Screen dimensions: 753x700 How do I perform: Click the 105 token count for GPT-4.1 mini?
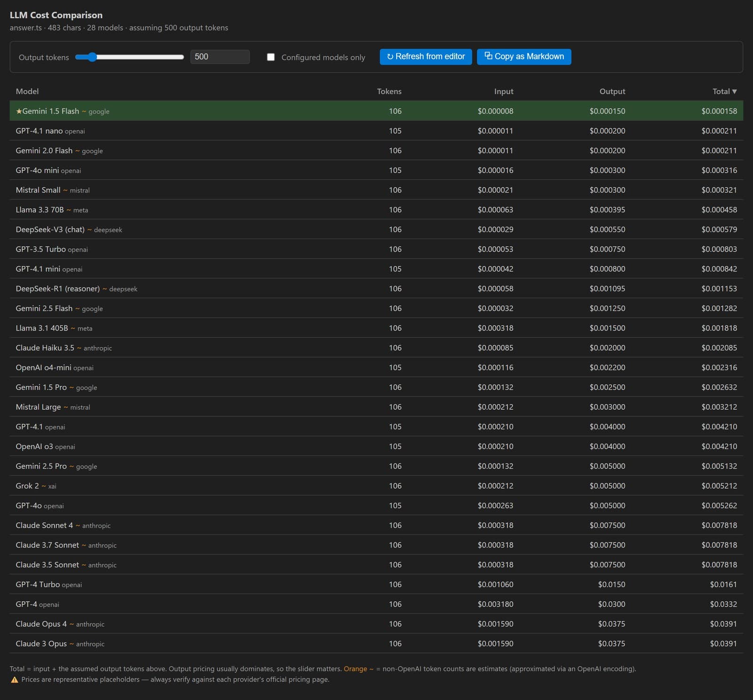pyautogui.click(x=395, y=269)
